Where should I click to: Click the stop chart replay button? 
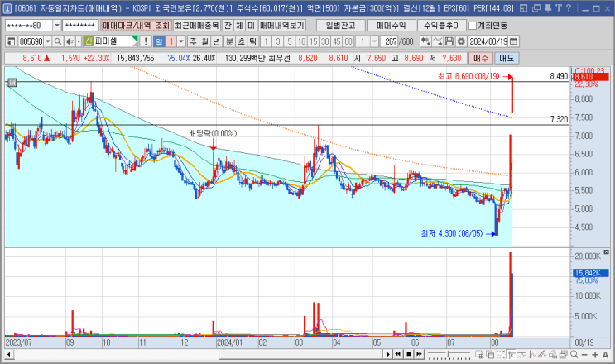[408, 354]
